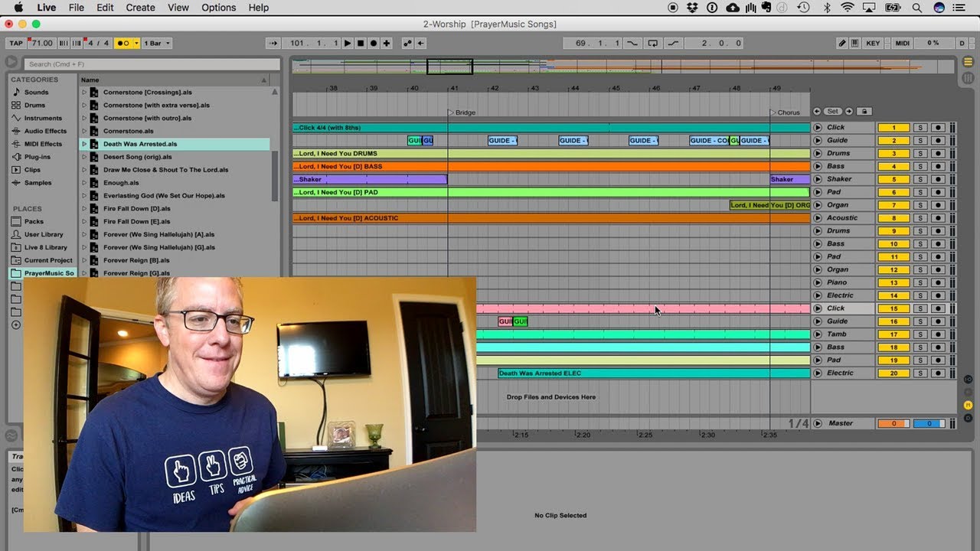
Task: Toggle the Loop switch in transport
Action: [x=652, y=44]
